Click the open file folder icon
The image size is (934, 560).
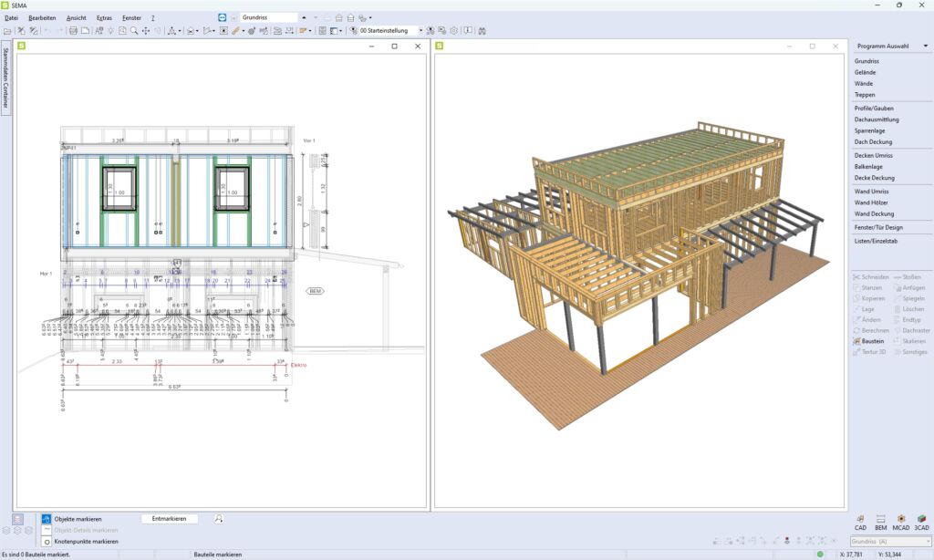point(7,30)
